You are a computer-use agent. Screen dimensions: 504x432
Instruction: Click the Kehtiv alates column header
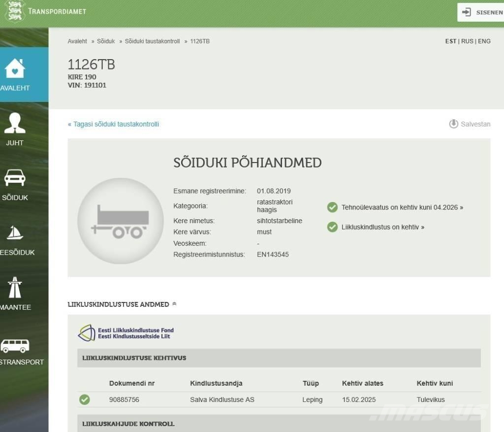pos(363,383)
